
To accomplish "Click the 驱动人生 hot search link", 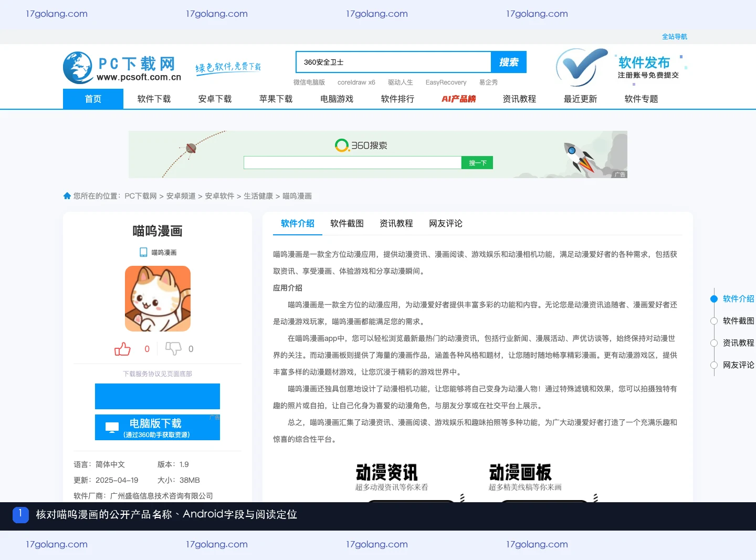I will (401, 82).
